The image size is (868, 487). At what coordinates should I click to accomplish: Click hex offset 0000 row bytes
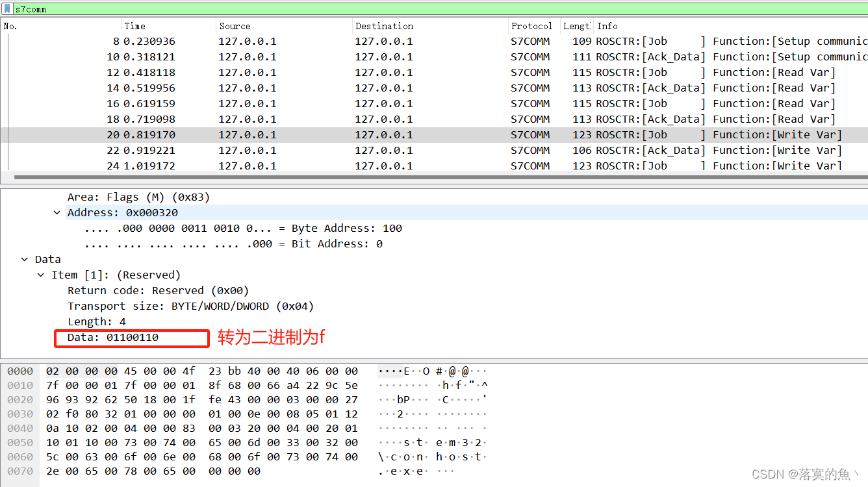pos(202,371)
